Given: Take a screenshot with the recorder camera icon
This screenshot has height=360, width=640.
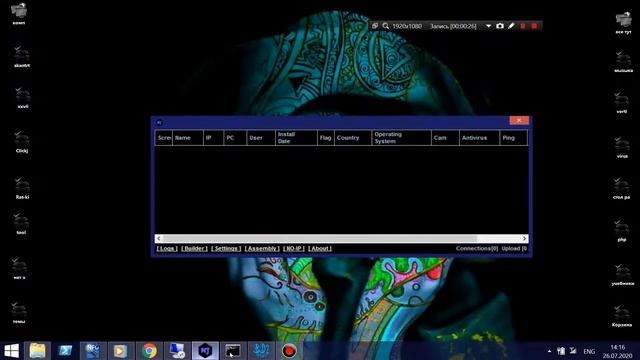Looking at the screenshot, I should [x=500, y=26].
